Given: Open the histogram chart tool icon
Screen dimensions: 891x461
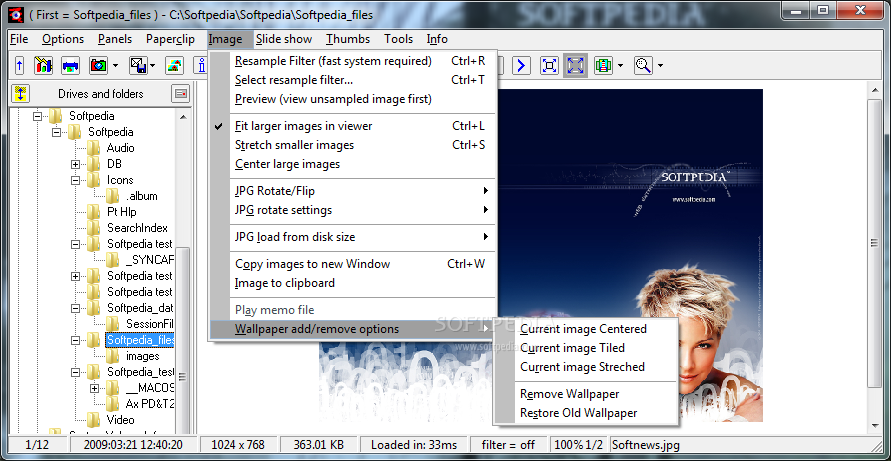Looking at the screenshot, I should (x=43, y=65).
